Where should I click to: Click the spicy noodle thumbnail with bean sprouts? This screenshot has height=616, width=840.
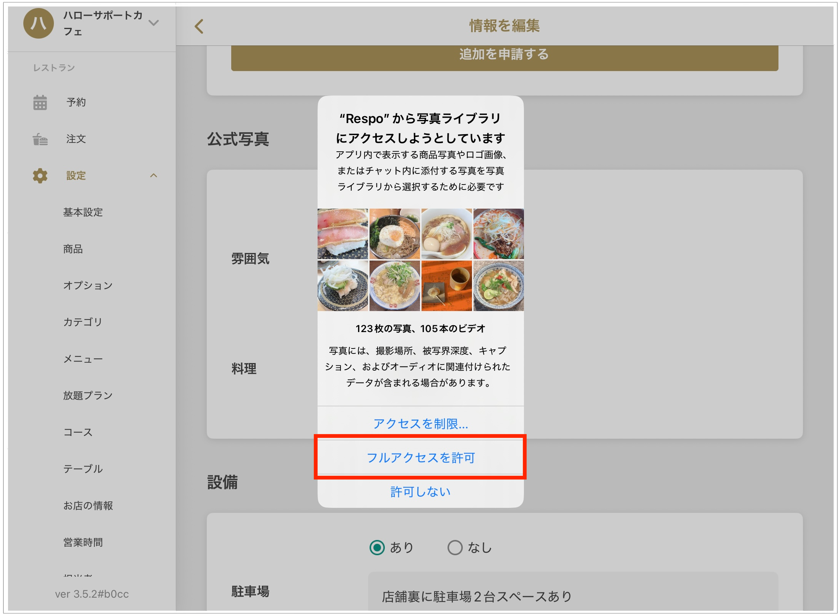pyautogui.click(x=499, y=234)
